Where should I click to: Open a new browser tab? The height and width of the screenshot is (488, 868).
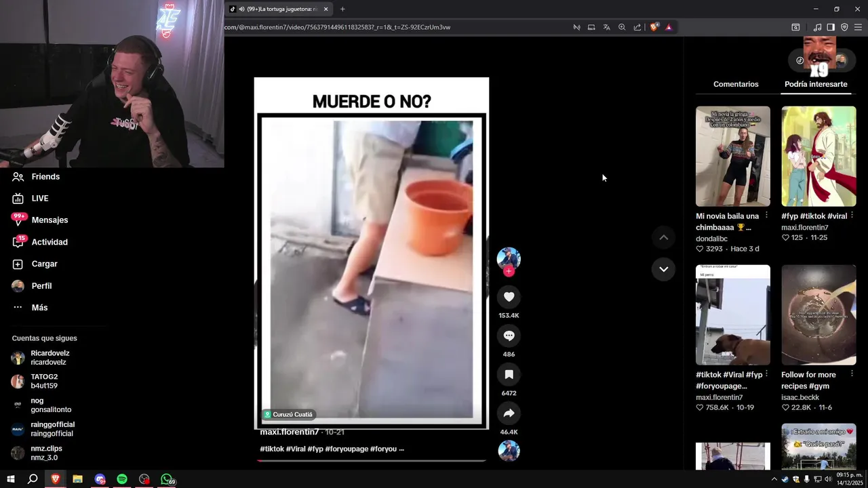tap(342, 9)
